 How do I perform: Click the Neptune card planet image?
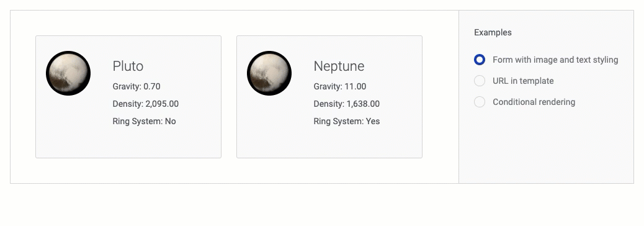pos(269,73)
